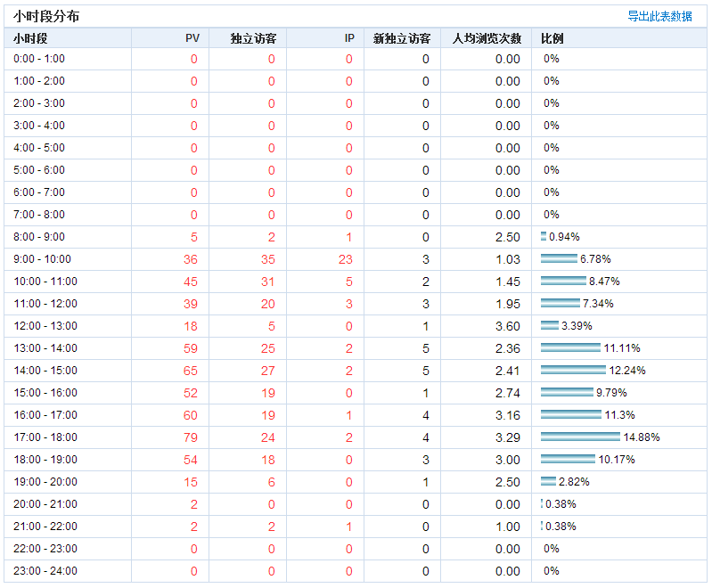The height and width of the screenshot is (588, 712).
Task: Click 独立访客 value 35 in 9:00 row
Action: click(268, 259)
